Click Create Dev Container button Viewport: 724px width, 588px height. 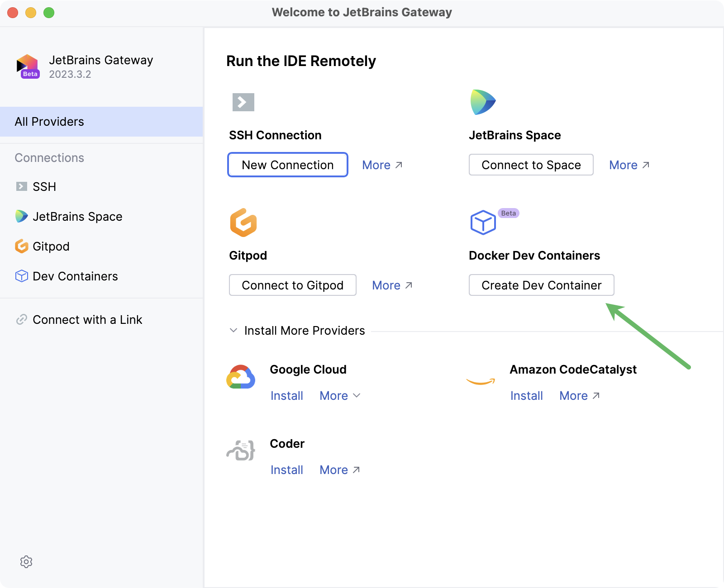[x=542, y=285]
